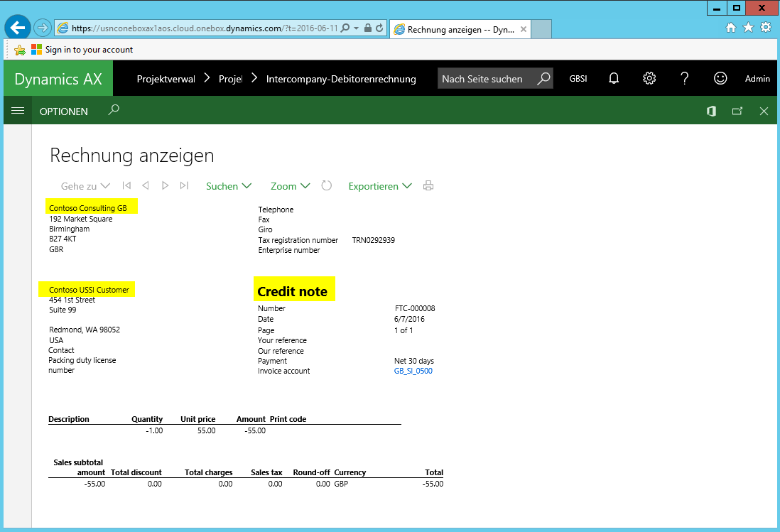Click the help question mark icon
Viewport: 780px width, 532px height.
point(685,79)
